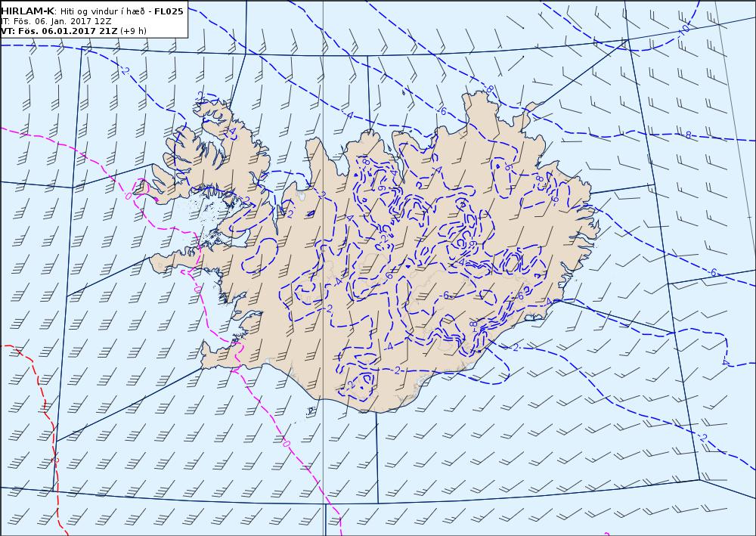Image resolution: width=756 pixels, height=536 pixels.
Task: Click the 'FL025' flight level label
Action: [x=169, y=11]
